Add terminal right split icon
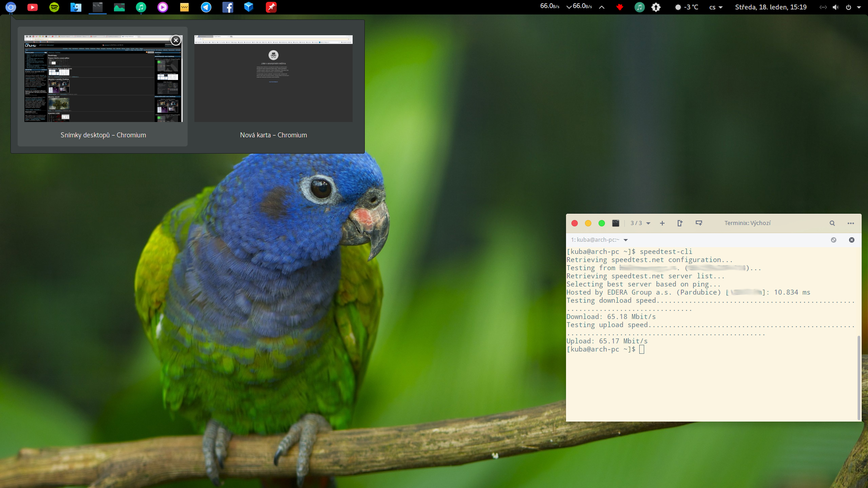The height and width of the screenshot is (488, 868). pos(680,223)
